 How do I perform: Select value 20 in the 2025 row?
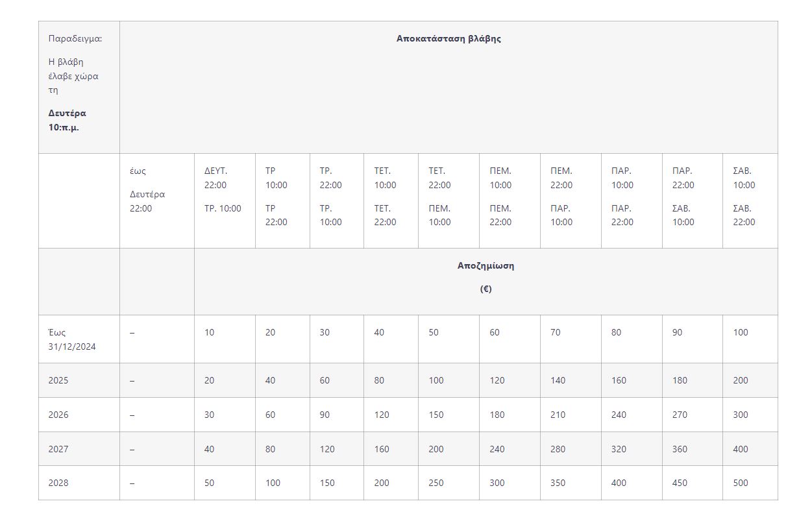coord(209,380)
